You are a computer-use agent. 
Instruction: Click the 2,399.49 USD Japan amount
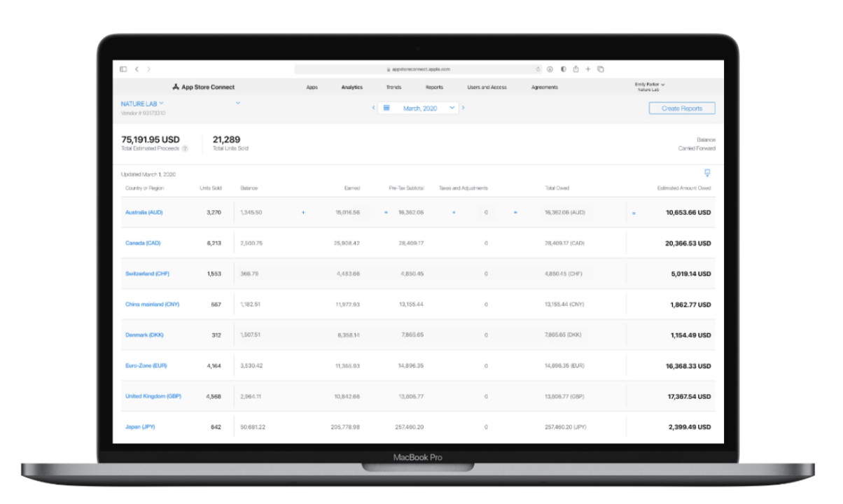pos(690,427)
